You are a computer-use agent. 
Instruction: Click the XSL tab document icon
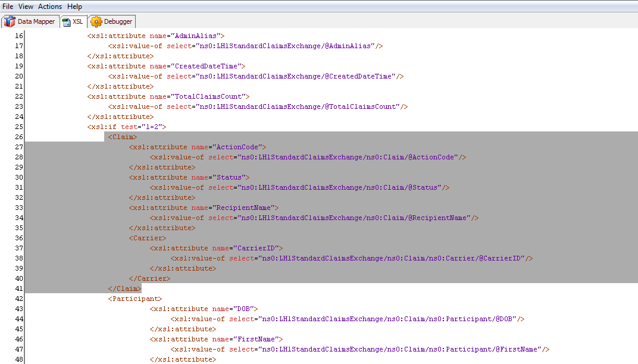(x=66, y=22)
